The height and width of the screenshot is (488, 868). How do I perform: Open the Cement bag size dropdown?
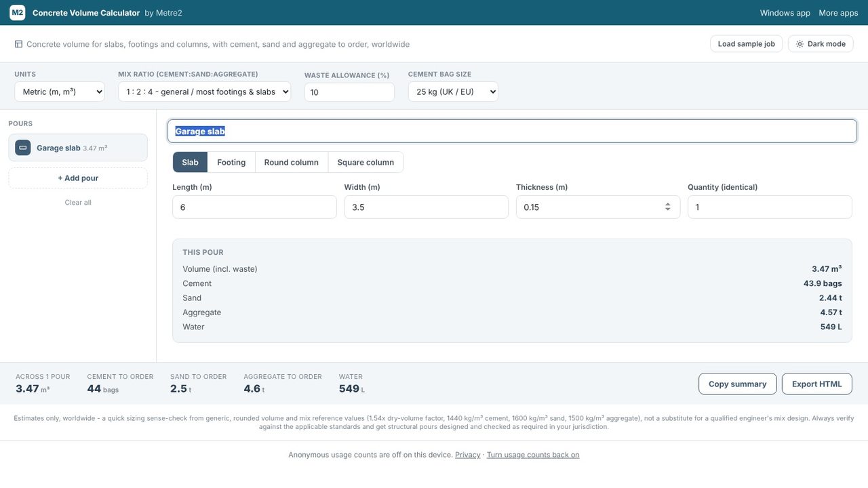[x=453, y=91]
